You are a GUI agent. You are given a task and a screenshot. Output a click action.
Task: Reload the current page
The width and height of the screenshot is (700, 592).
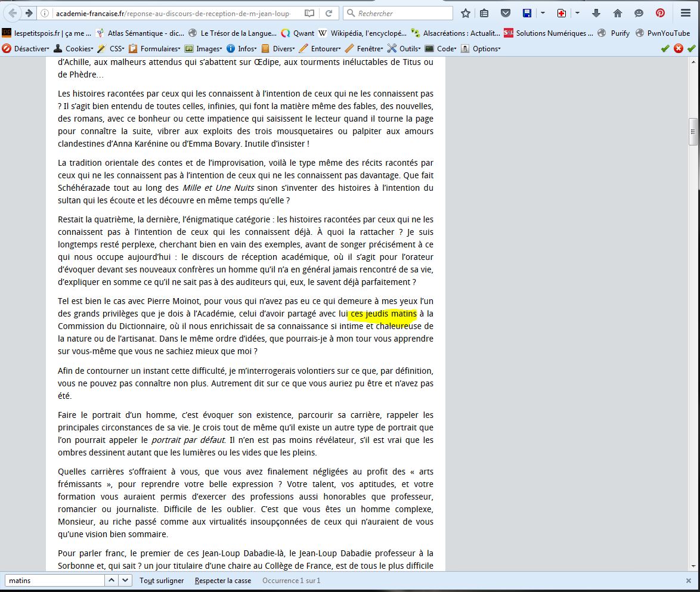[329, 13]
